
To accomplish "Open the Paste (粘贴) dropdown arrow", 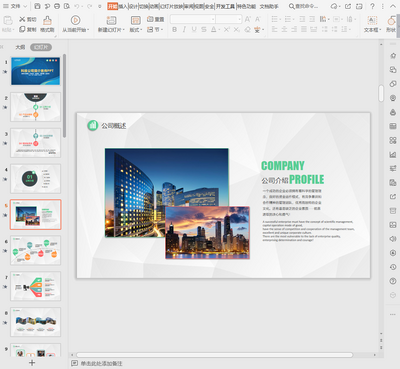I will point(13,30).
